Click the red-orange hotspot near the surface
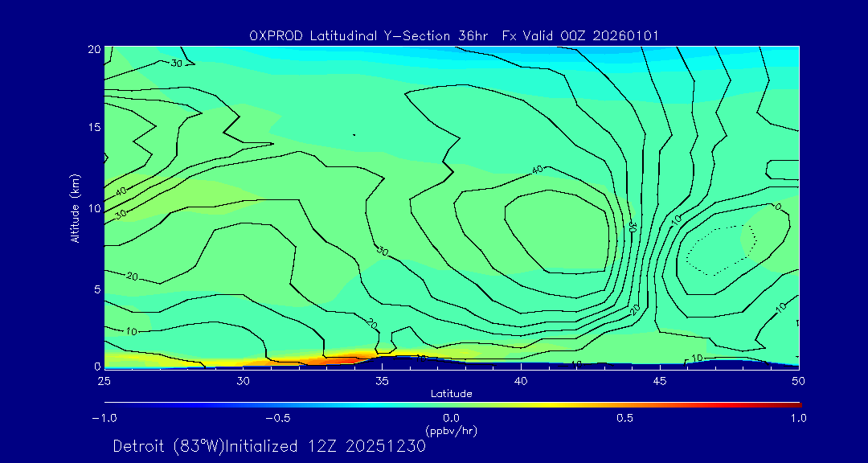This screenshot has width=868, height=463. coord(354,354)
